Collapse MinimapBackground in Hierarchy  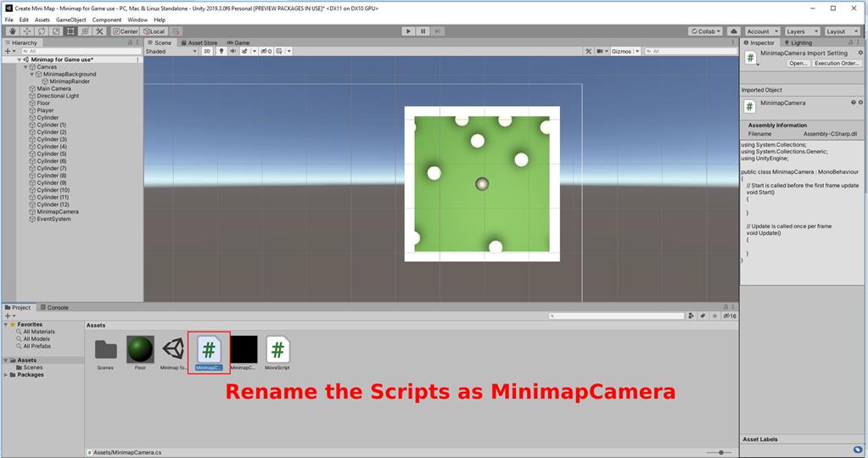click(31, 74)
